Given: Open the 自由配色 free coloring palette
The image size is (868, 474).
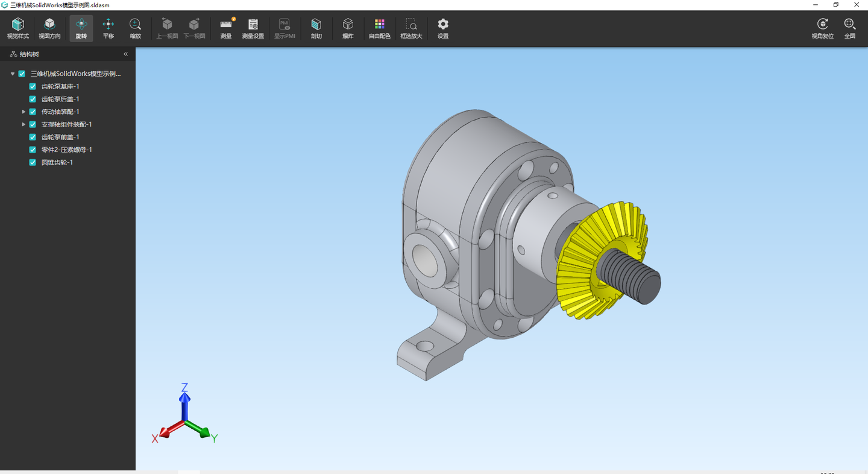Looking at the screenshot, I should (380, 28).
